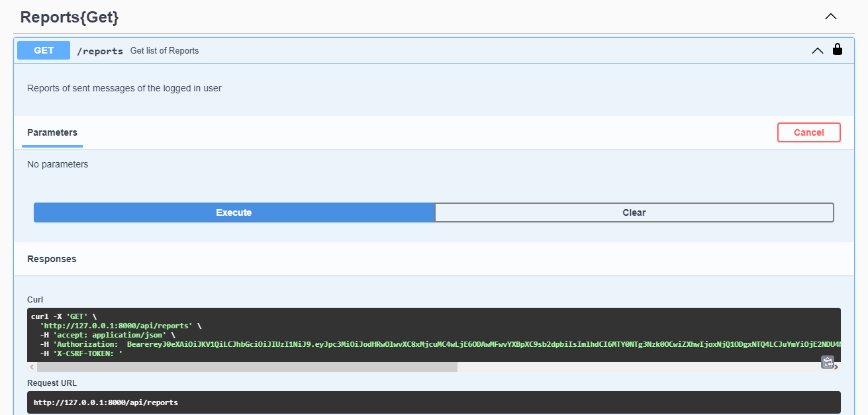The width and height of the screenshot is (868, 415).
Task: Open the authorization lock icon
Action: [838, 50]
